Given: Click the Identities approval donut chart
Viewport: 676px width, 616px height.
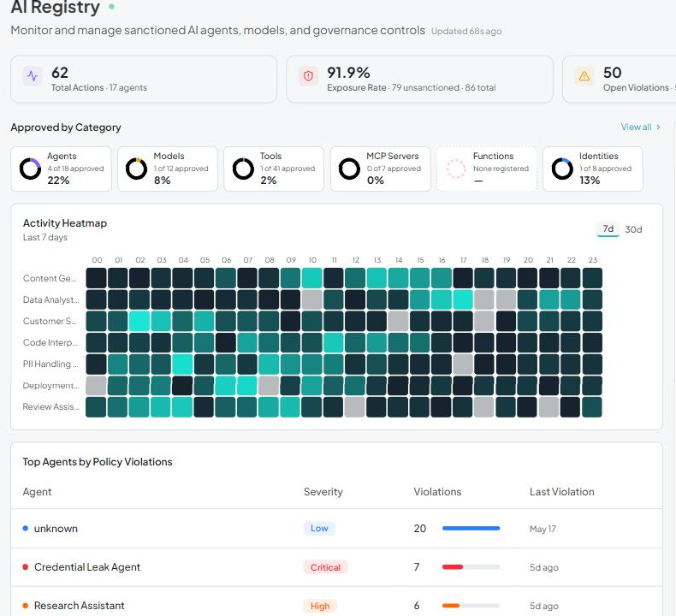Looking at the screenshot, I should tap(562, 169).
